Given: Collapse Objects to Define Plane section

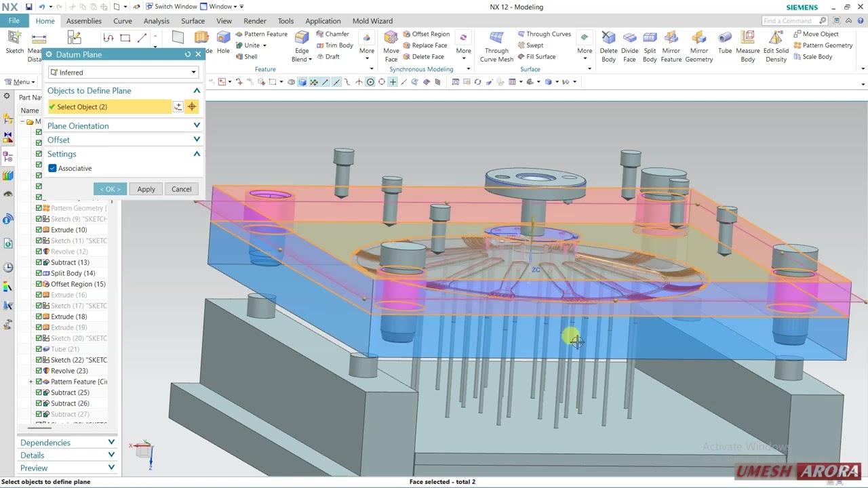Looking at the screenshot, I should [197, 91].
